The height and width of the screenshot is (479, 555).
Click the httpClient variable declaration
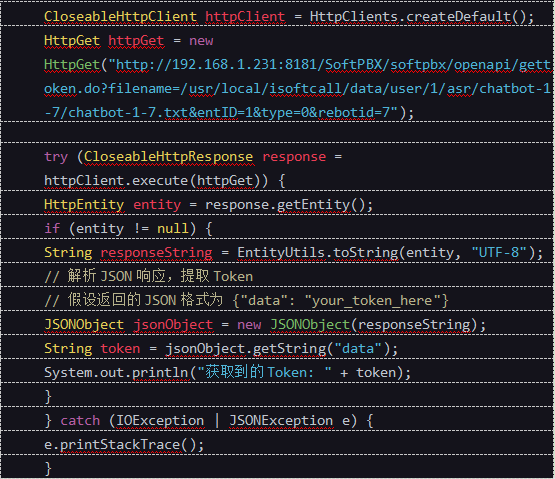[x=245, y=17]
